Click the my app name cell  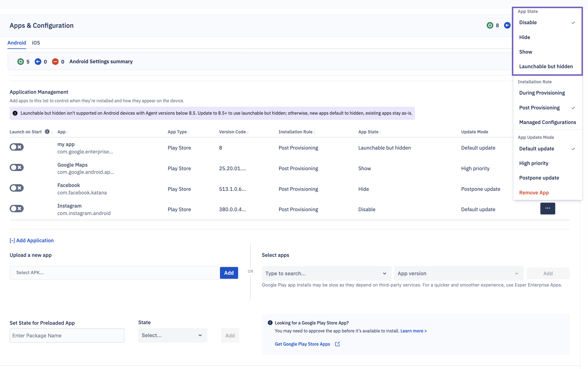coord(66,144)
